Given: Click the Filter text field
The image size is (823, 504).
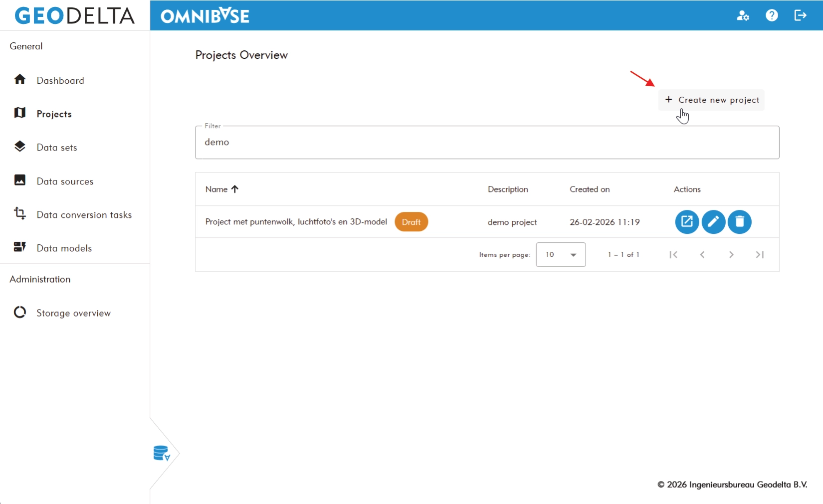Looking at the screenshot, I should coord(486,143).
